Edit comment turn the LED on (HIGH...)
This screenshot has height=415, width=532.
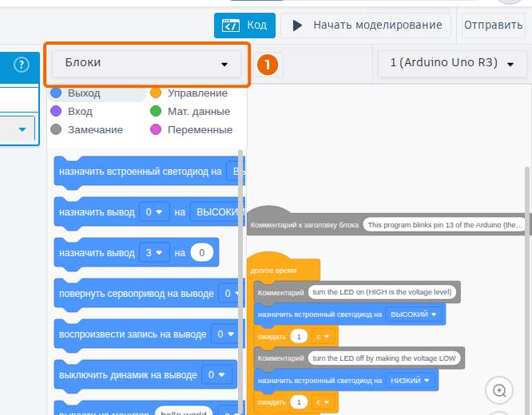pos(382,292)
